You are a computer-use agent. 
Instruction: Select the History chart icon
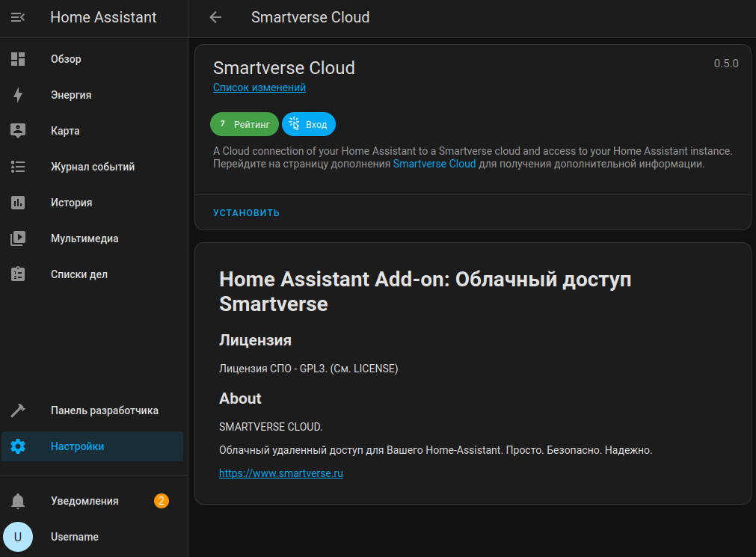coord(18,203)
